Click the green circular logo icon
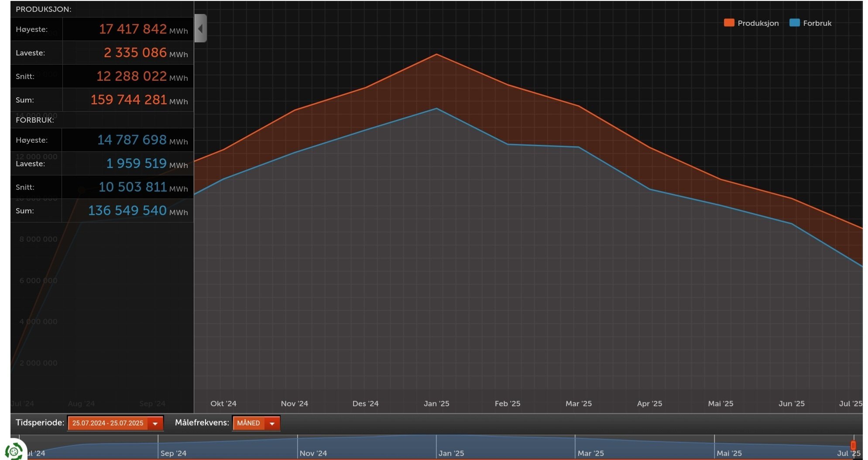 14,451
